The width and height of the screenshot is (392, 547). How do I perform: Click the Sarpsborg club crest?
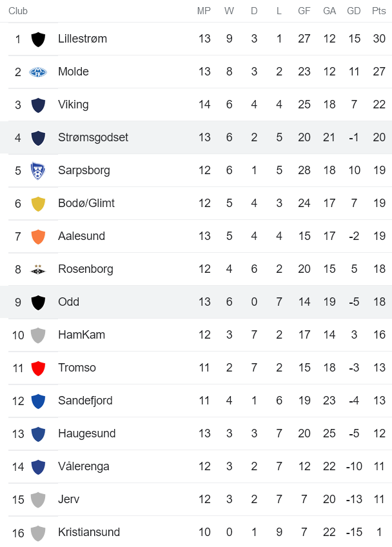[x=38, y=171]
